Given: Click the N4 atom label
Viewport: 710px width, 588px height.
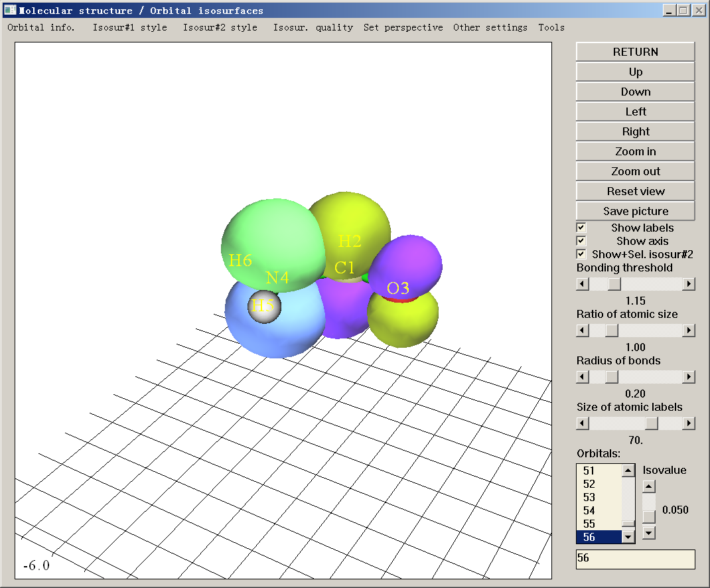Looking at the screenshot, I should [277, 277].
